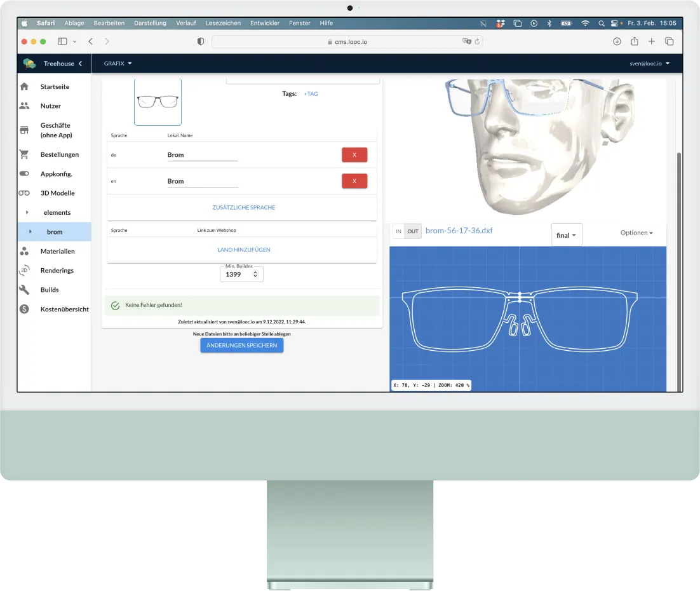Open the Startseite home icon

click(x=24, y=86)
